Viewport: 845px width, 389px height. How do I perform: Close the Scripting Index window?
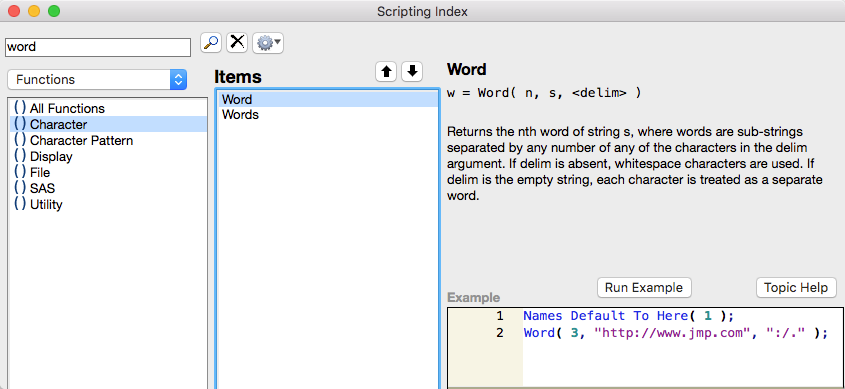[15, 11]
